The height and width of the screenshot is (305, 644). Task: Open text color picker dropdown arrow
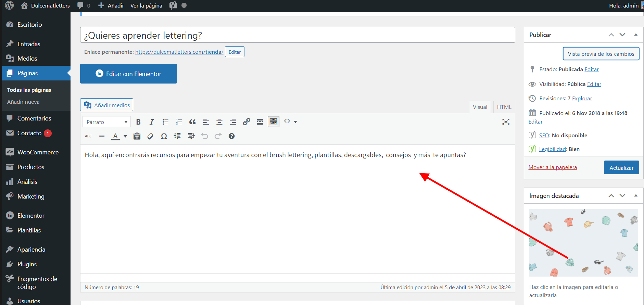(125, 136)
